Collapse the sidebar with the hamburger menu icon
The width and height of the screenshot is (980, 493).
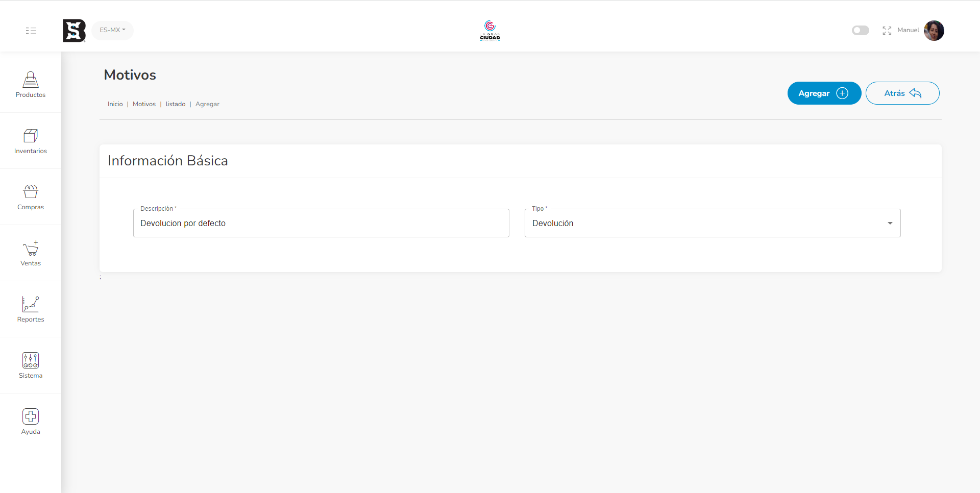31,31
